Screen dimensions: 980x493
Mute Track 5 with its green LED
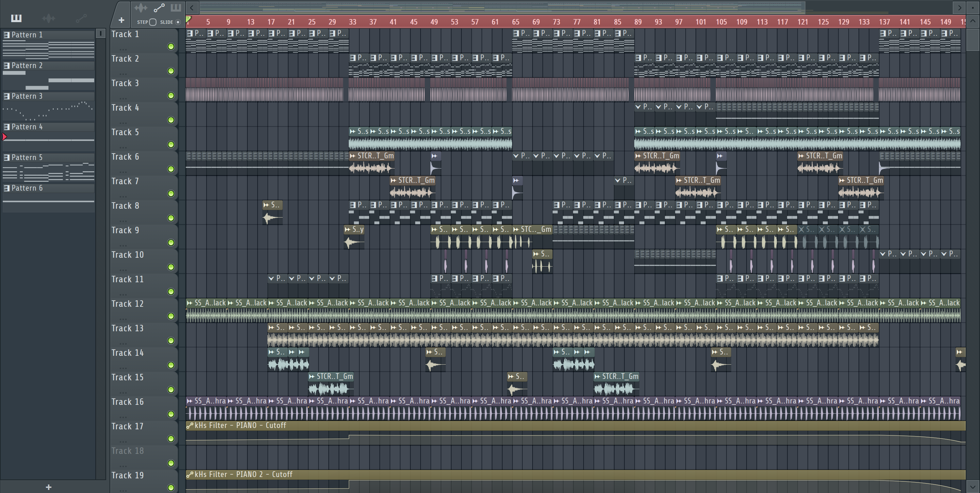(x=171, y=145)
